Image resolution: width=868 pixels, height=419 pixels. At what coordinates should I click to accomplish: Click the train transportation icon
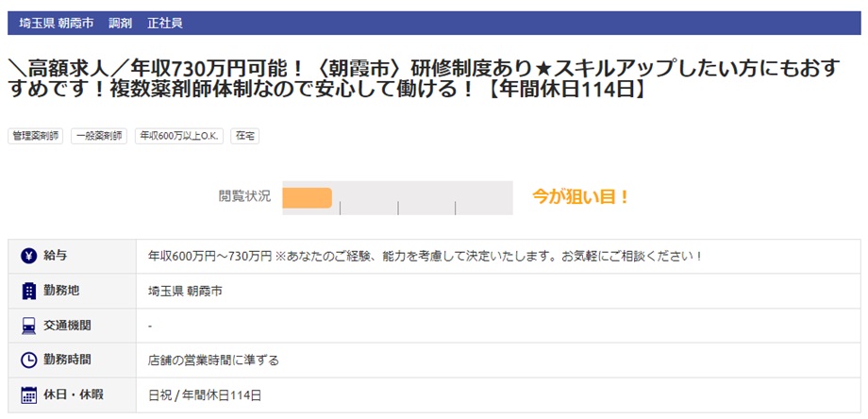pos(28,326)
